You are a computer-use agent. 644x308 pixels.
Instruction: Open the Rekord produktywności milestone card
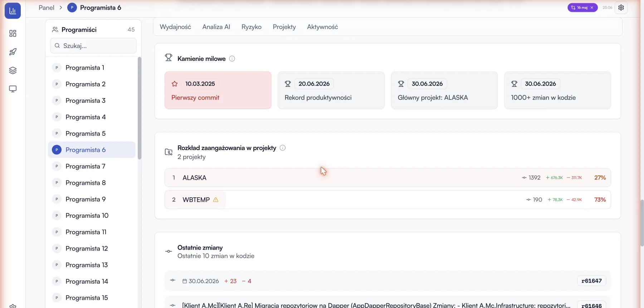[331, 90]
